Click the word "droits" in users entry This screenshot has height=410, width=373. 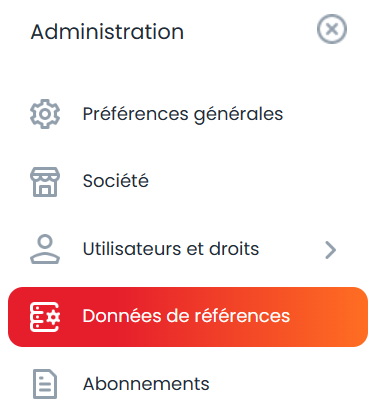[234, 249]
